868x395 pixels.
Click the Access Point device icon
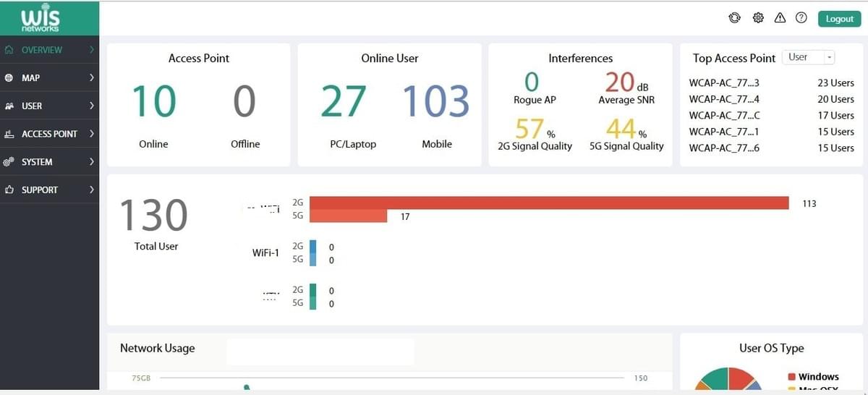9,134
